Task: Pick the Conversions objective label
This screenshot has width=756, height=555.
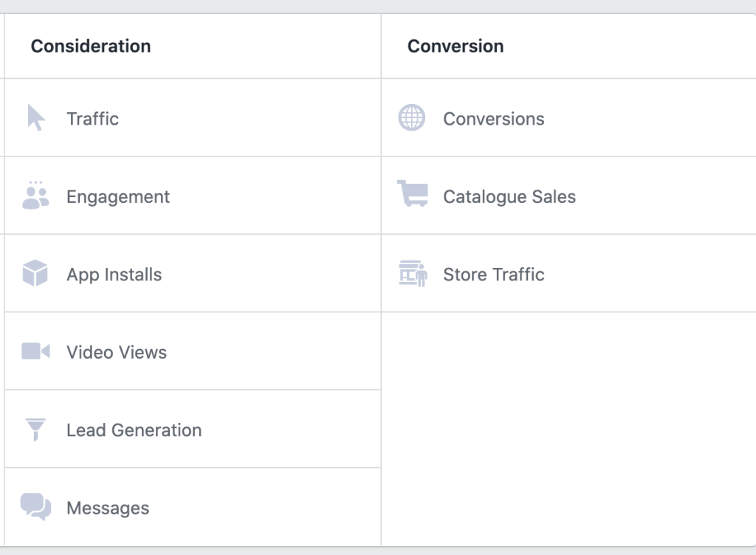Action: 493,119
